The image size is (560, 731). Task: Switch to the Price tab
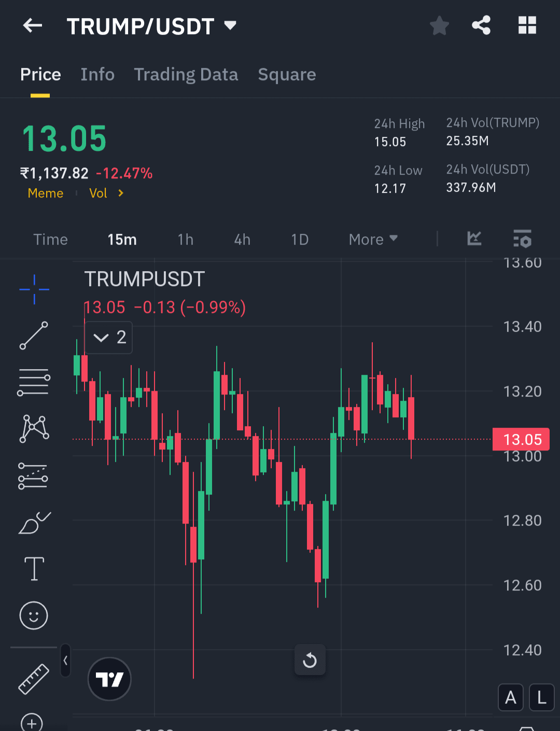40,75
